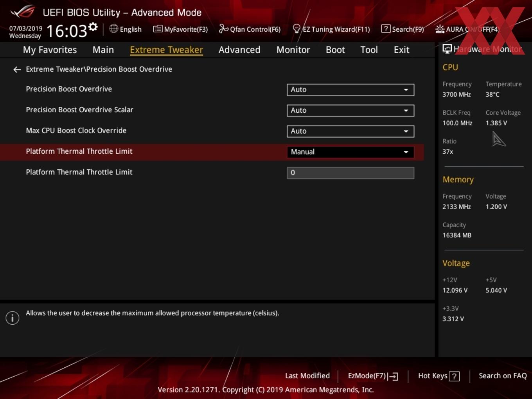Click the settings gear next to the clock
Viewport: 532px width, 399px height.
pyautogui.click(x=93, y=27)
